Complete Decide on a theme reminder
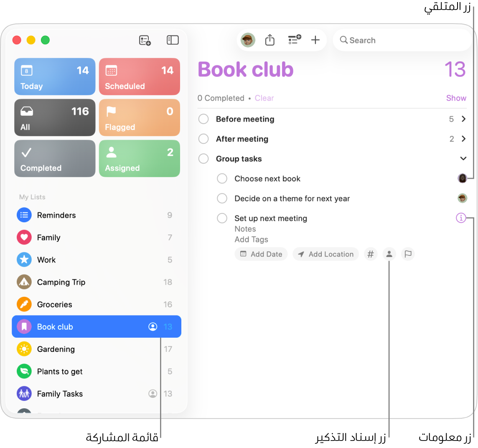 [222, 198]
